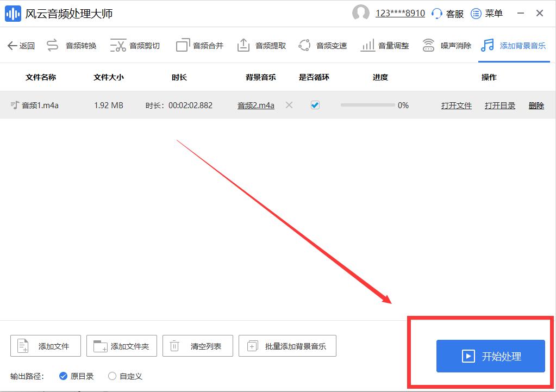Click the back arrow 返回
This screenshot has width=556, height=392.
click(x=21, y=45)
